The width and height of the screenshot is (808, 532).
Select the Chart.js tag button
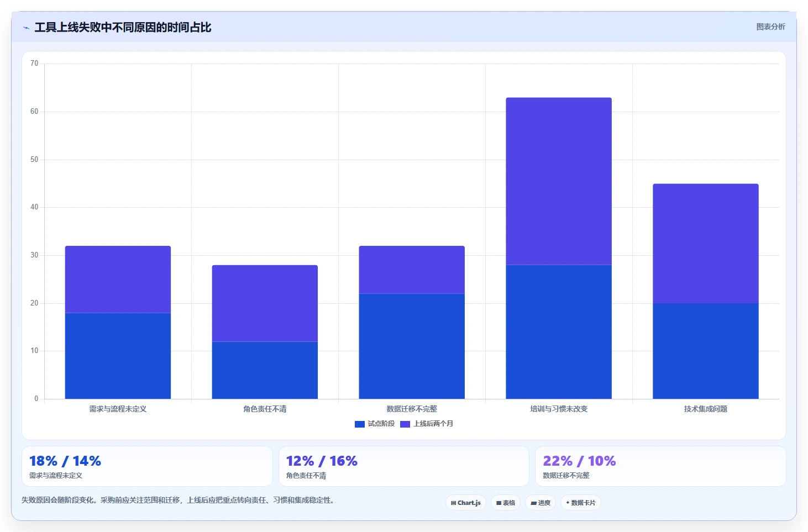[466, 503]
